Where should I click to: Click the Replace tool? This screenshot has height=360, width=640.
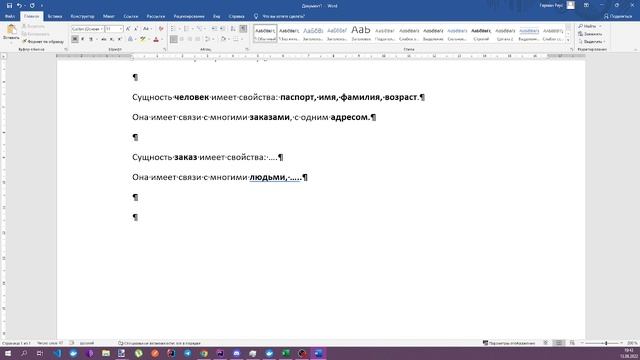coord(590,34)
